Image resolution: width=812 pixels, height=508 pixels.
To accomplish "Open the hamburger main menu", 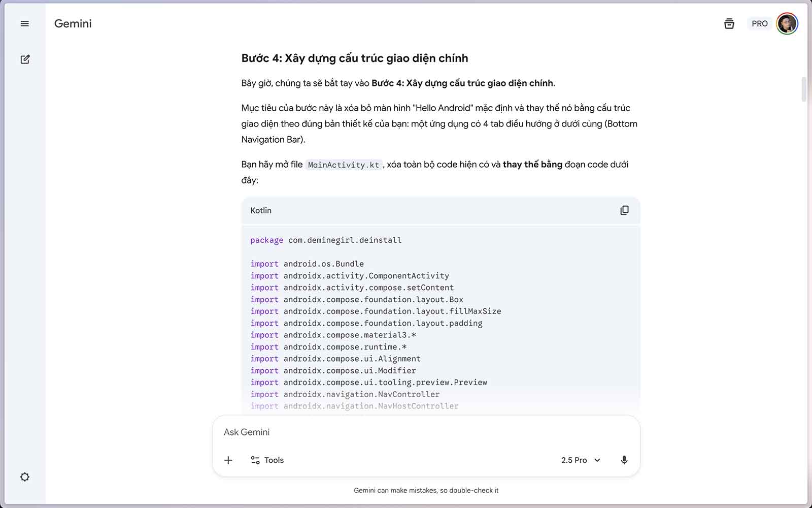I will click(x=24, y=24).
